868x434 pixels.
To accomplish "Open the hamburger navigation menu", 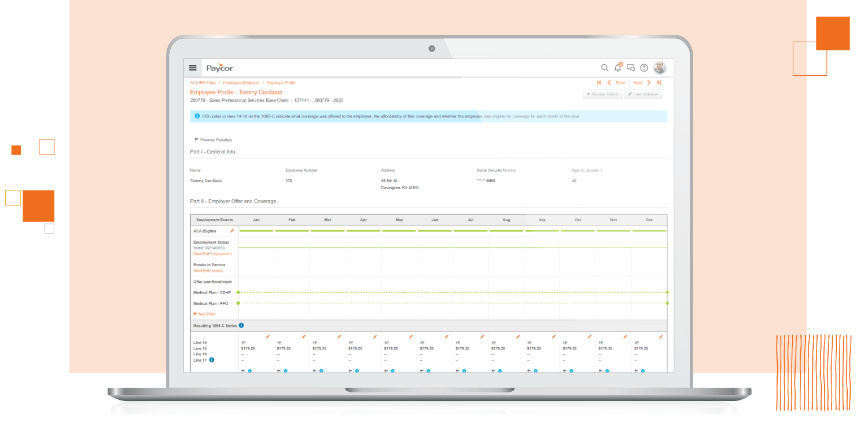I will pos(193,68).
